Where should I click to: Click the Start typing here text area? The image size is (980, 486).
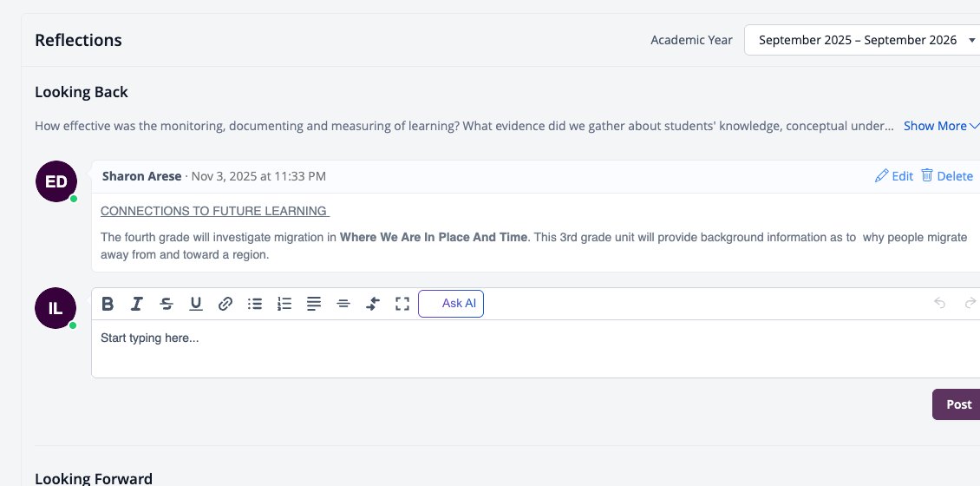pyautogui.click(x=536, y=349)
